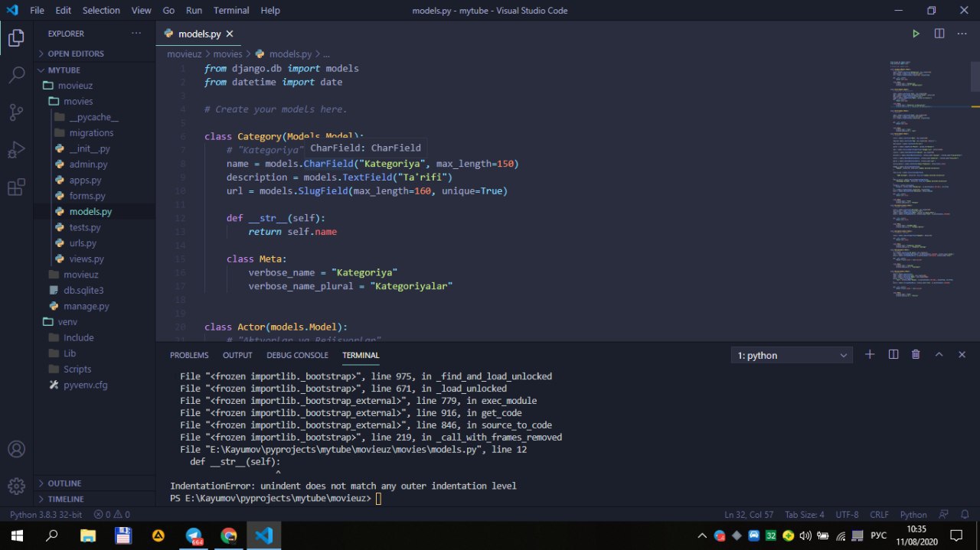Switch to the Output panel tab
Screen dimensions: 980x550
tap(237, 355)
